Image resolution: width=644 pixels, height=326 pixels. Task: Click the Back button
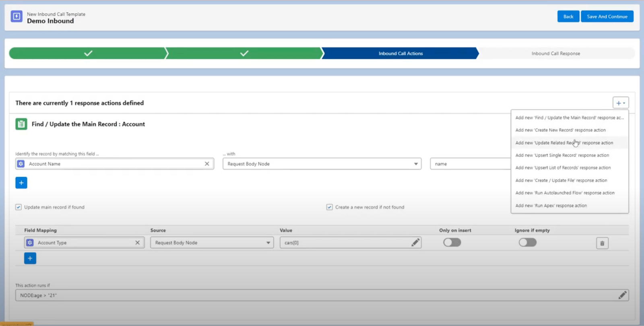click(x=568, y=17)
